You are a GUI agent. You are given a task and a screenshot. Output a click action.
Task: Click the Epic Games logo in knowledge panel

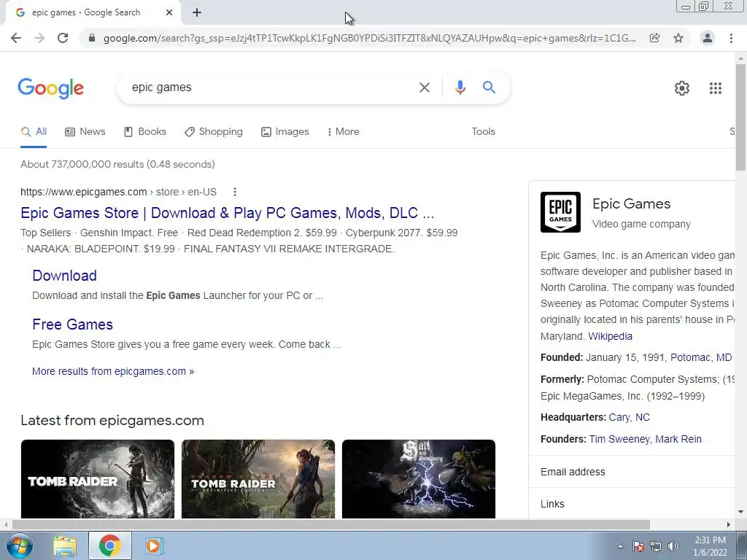pos(560,212)
